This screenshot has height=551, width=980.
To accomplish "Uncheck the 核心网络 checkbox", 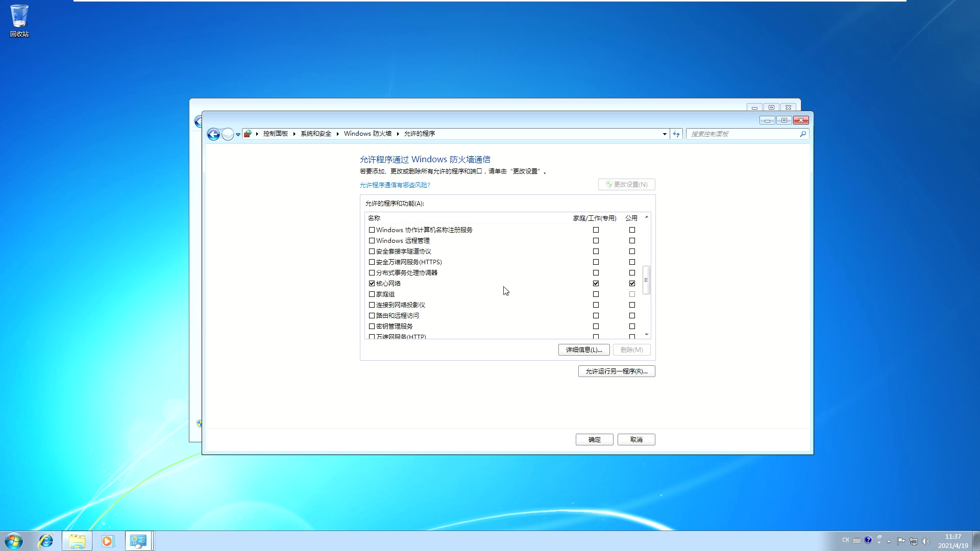I will [x=372, y=283].
